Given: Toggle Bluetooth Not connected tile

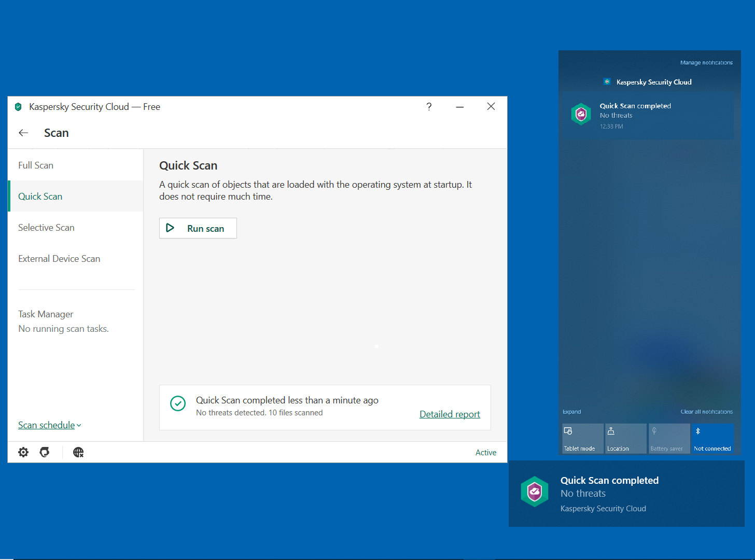Looking at the screenshot, I should click(x=713, y=439).
